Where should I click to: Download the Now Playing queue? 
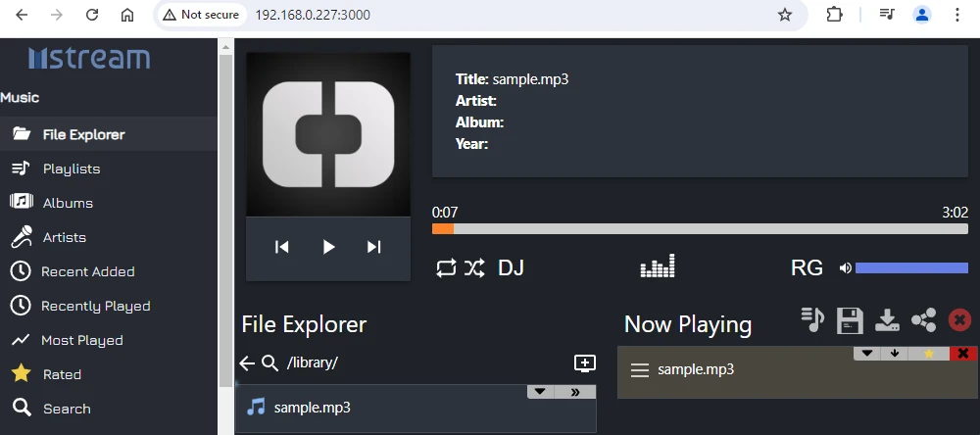tap(886, 320)
